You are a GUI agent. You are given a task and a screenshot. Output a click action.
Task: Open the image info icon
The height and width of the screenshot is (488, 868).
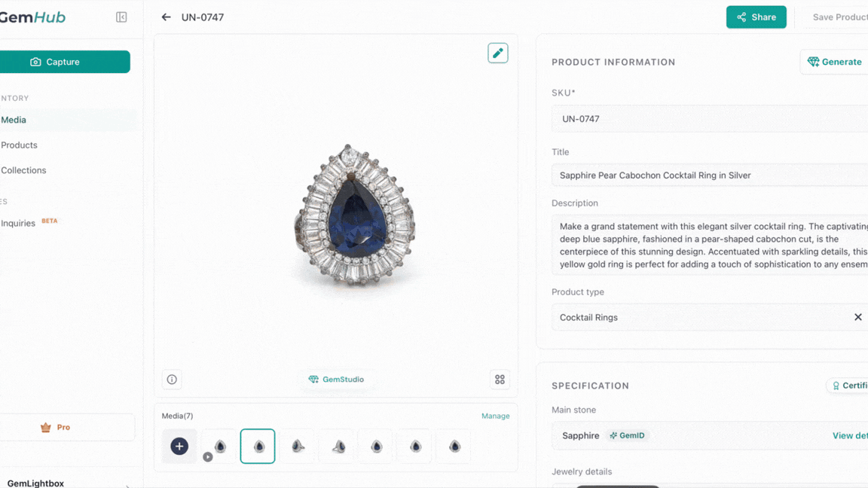pos(172,380)
